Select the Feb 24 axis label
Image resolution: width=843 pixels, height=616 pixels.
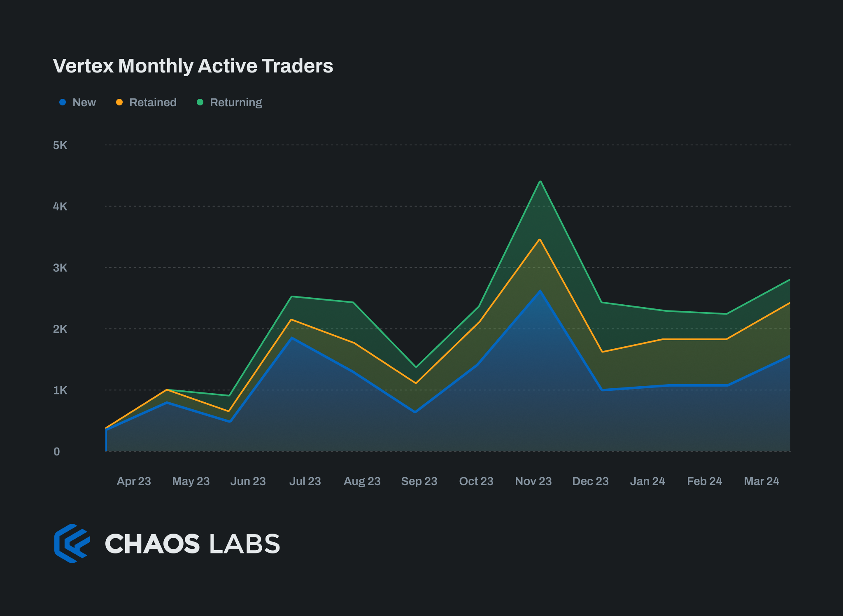point(705,481)
